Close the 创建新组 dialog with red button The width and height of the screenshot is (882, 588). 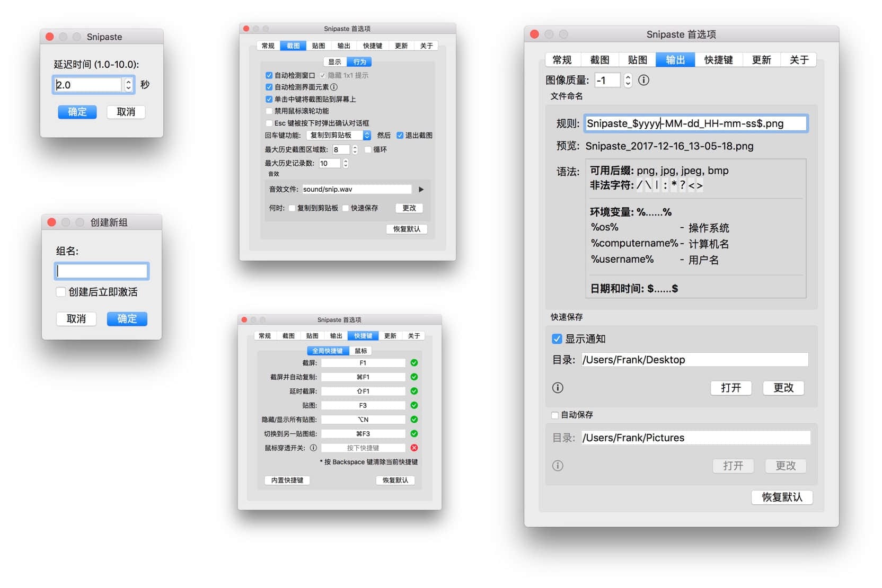tap(51, 222)
